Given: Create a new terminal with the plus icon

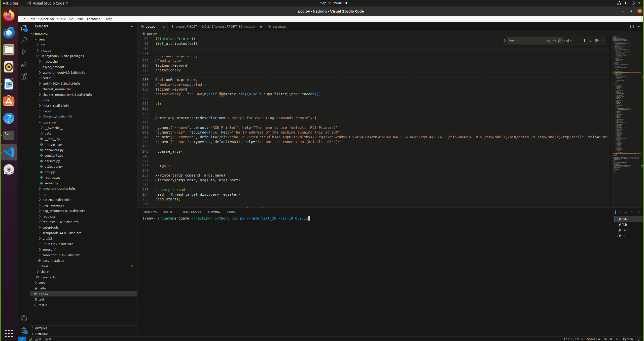Looking at the screenshot, I should pos(615,212).
